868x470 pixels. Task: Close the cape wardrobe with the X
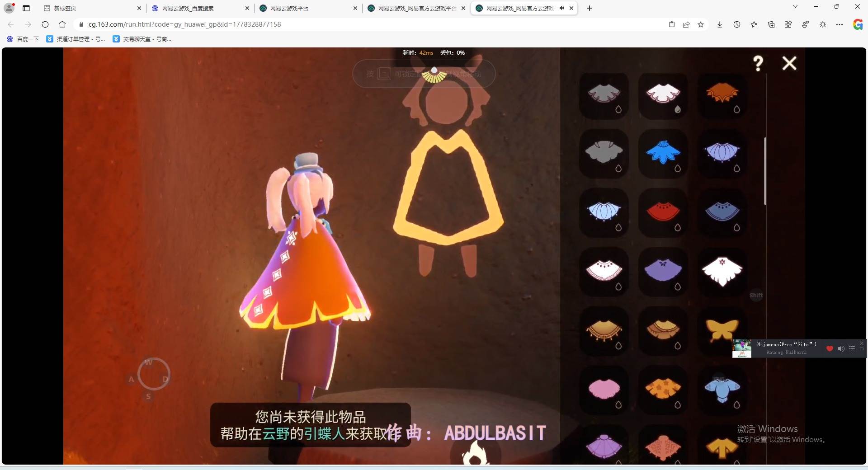789,63
